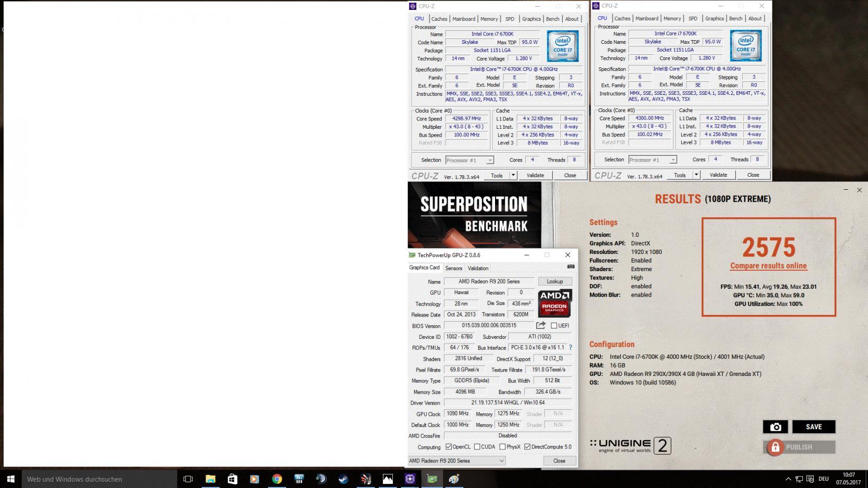Click the Windows search box in the taskbar

(99, 479)
